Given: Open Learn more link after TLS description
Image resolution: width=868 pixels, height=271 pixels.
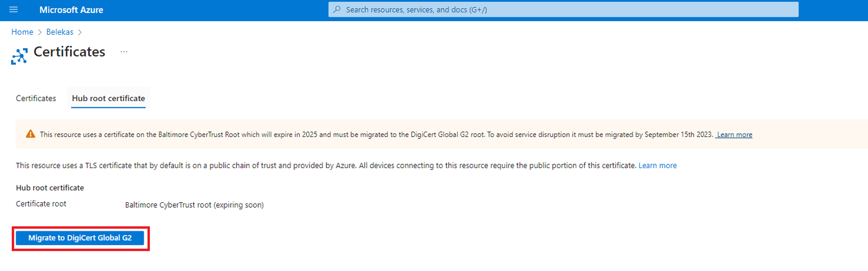Looking at the screenshot, I should 657,166.
